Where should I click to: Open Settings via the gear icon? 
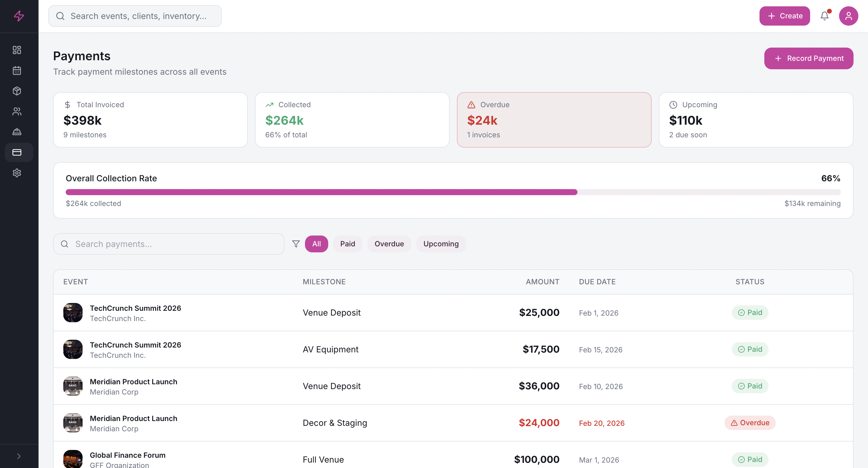click(x=17, y=173)
